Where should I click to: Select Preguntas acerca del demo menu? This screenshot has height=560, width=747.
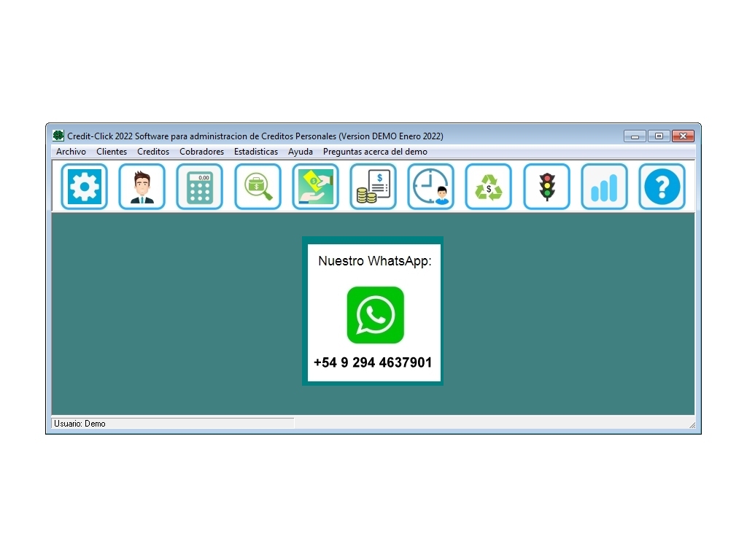tap(375, 152)
